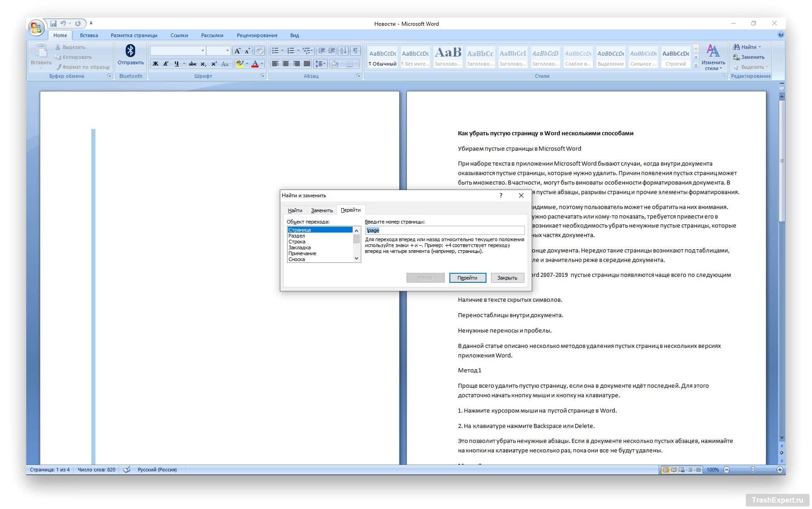This screenshot has height=509, width=812.
Task: Click the Перейти button in dialog
Action: click(x=467, y=278)
